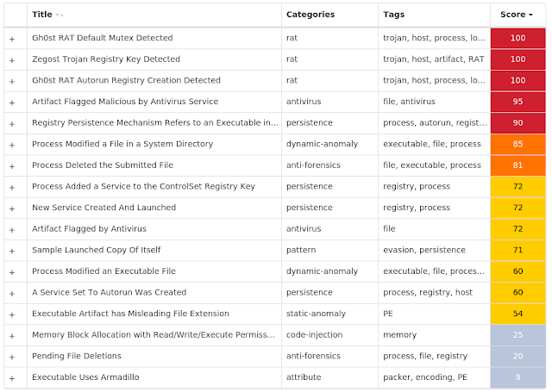Click the Categories column header
The height and width of the screenshot is (392, 552).
[310, 15]
